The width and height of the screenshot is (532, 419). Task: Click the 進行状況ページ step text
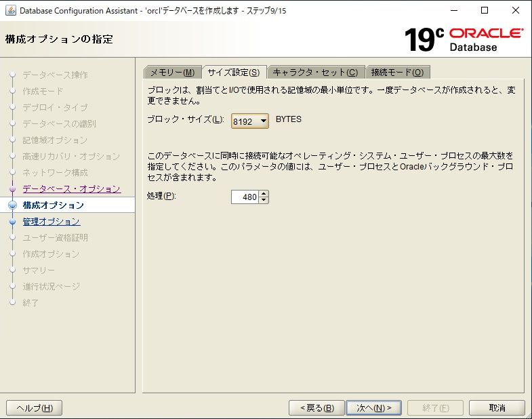pos(52,287)
